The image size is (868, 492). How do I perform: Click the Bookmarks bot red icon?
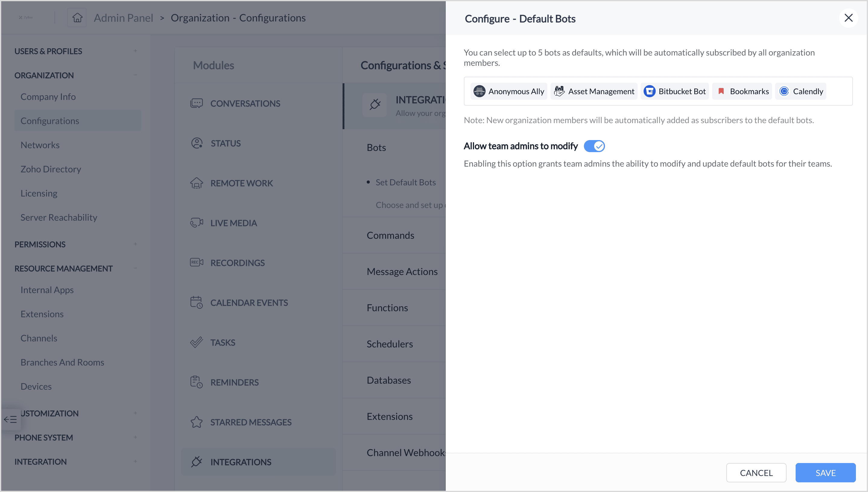721,91
